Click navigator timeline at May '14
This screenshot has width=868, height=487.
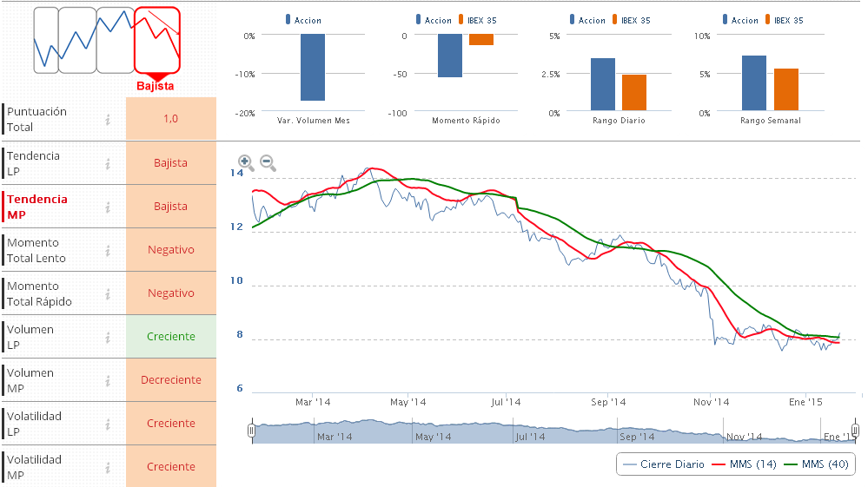point(434,437)
